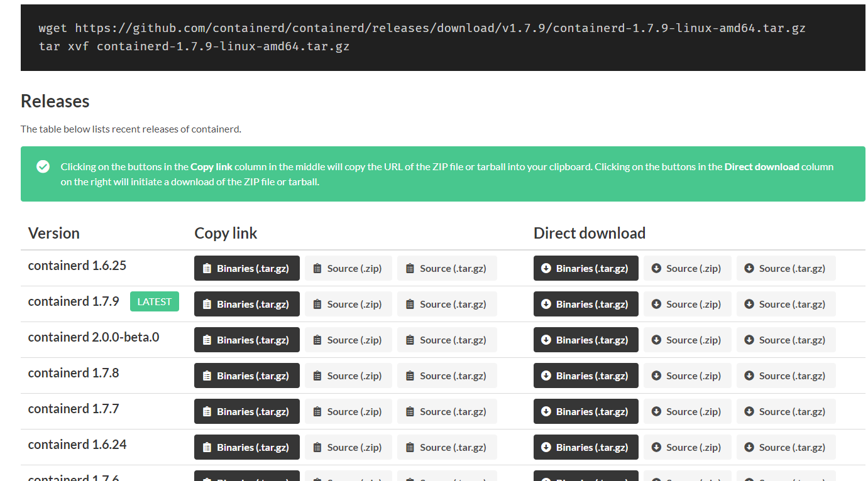Copy the Source (.zip) link for containerd 2.0.0-beta.0
Screen dimensions: 868x481
coord(348,340)
